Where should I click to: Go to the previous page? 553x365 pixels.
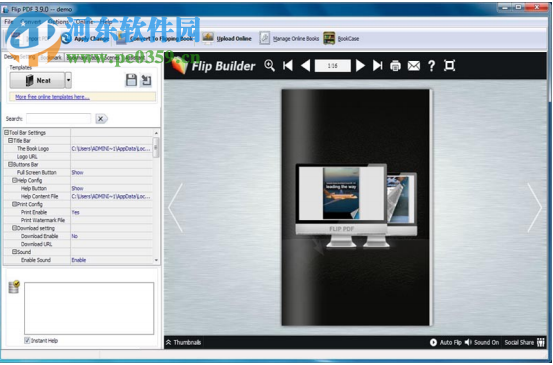[306, 66]
